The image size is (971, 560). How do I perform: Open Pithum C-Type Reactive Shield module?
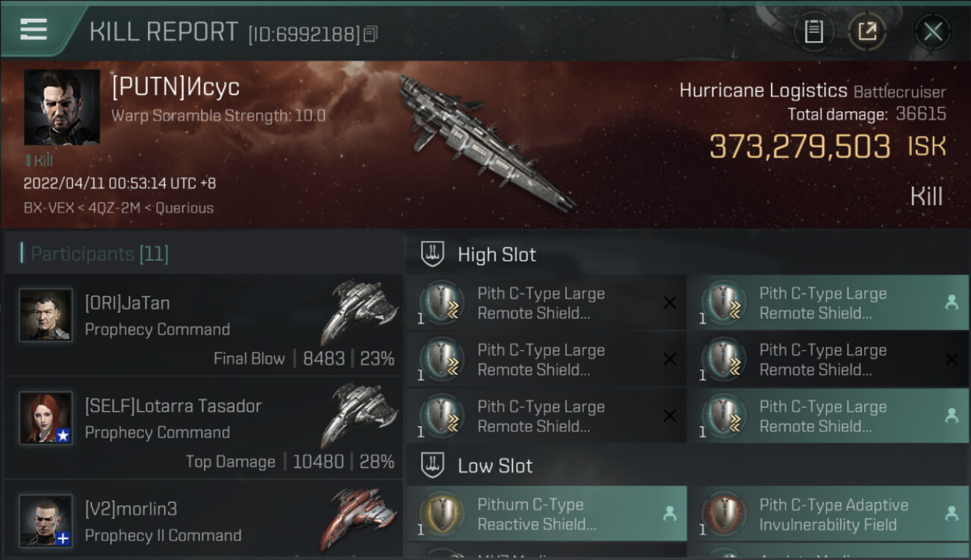coord(547,514)
